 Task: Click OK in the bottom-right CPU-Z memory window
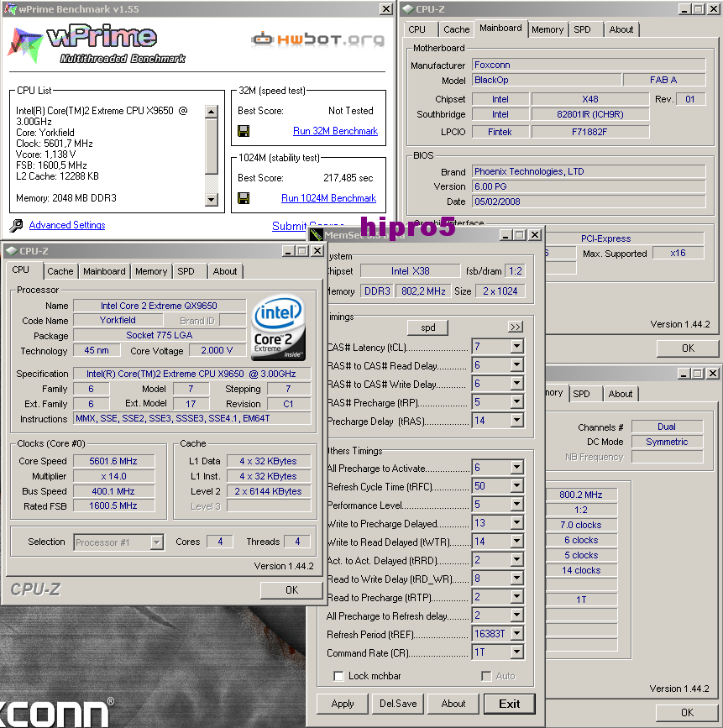pos(687,712)
